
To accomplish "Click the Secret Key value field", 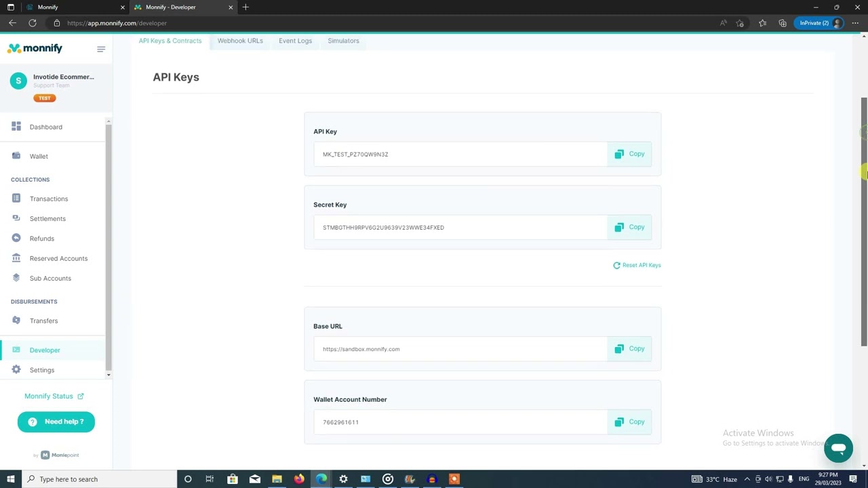I will pyautogui.click(x=460, y=227).
